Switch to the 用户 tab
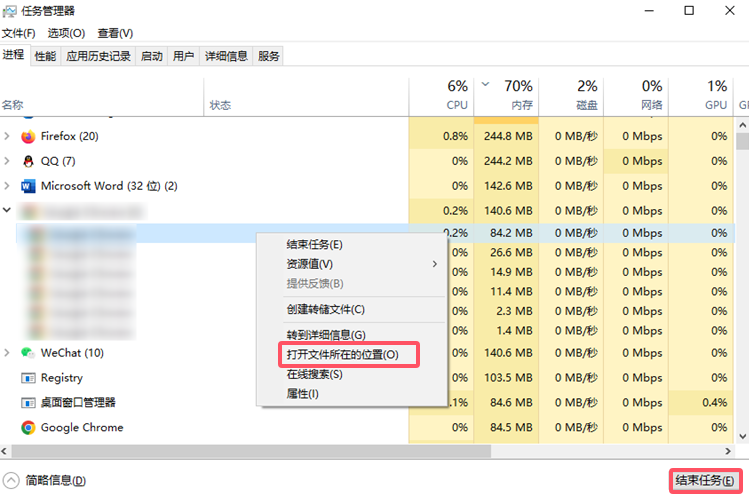Viewport: 749px width, 496px height. 183,56
